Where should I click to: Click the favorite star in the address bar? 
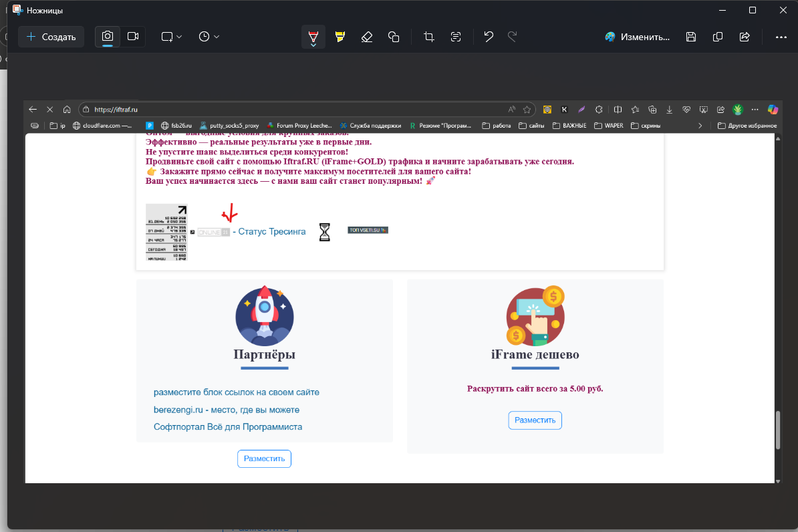[x=527, y=110]
